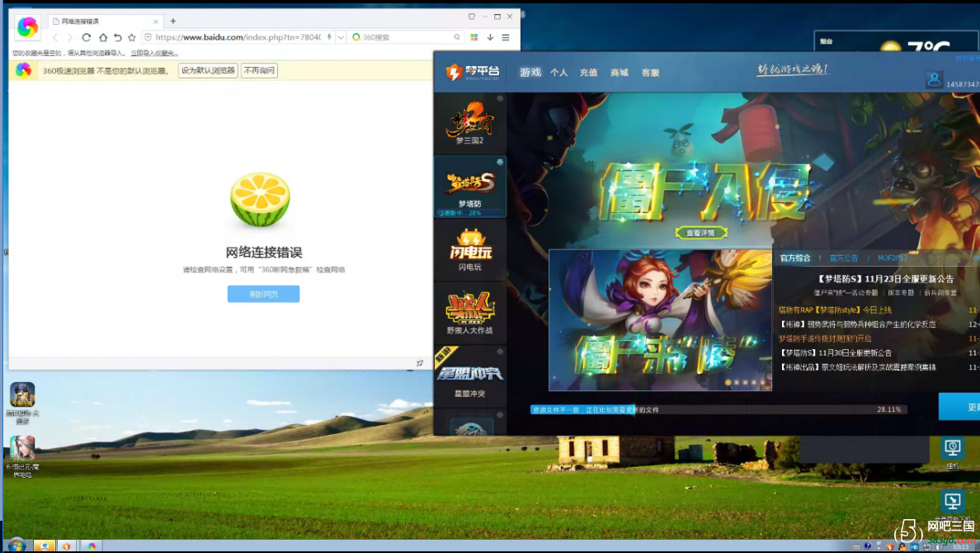980x553 pixels.
Task: Open the colorful extensions grid icon
Action: click(x=474, y=37)
